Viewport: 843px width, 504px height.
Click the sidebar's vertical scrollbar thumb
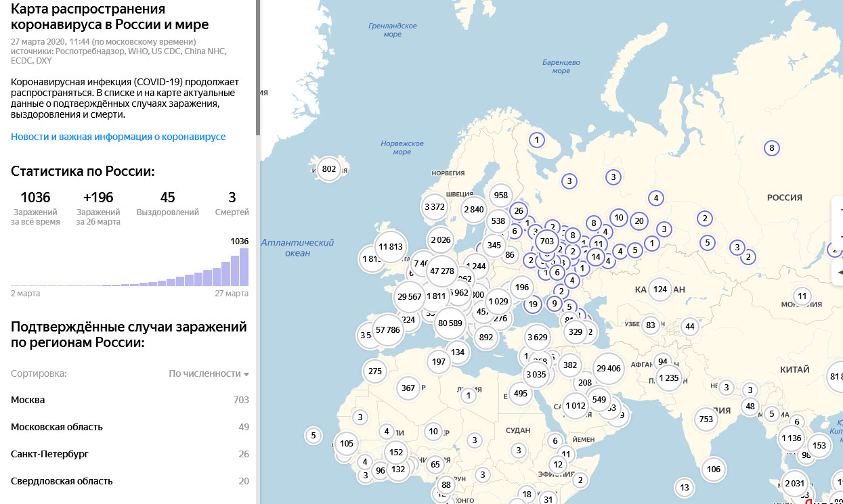tap(257, 68)
